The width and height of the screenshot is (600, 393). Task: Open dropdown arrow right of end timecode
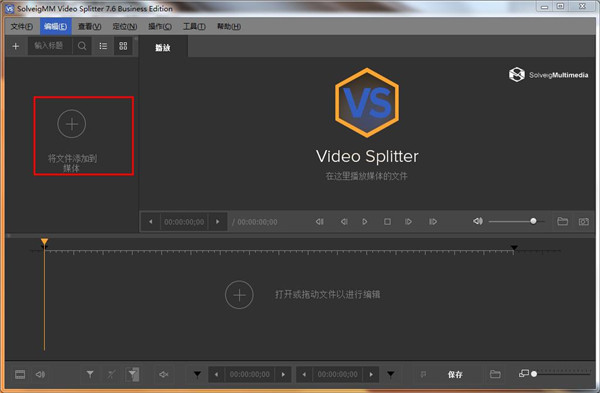click(x=391, y=374)
